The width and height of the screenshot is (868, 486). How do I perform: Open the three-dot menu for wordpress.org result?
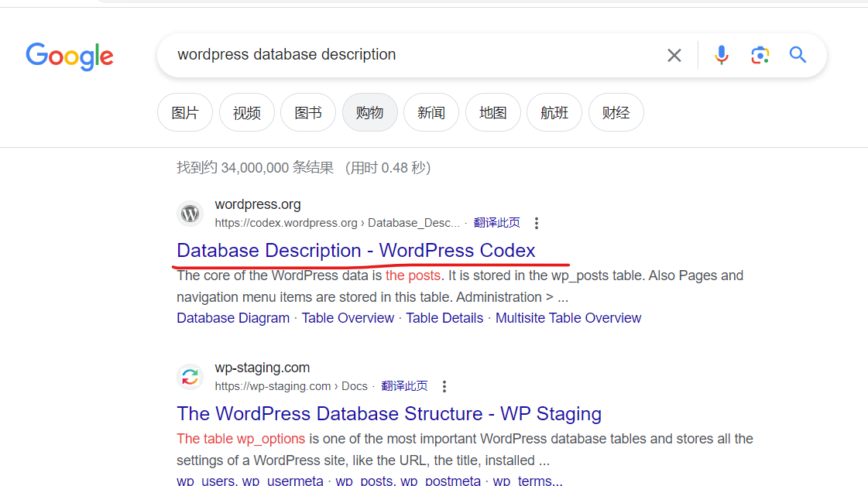[537, 223]
